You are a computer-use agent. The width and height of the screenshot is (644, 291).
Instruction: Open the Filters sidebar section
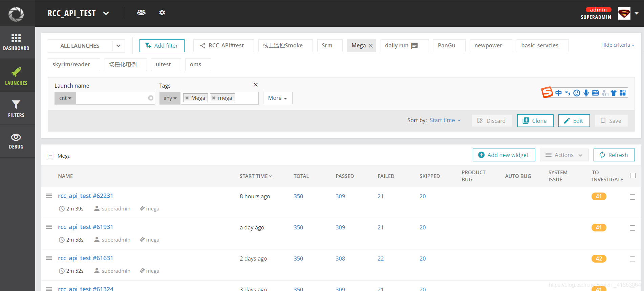point(16,109)
